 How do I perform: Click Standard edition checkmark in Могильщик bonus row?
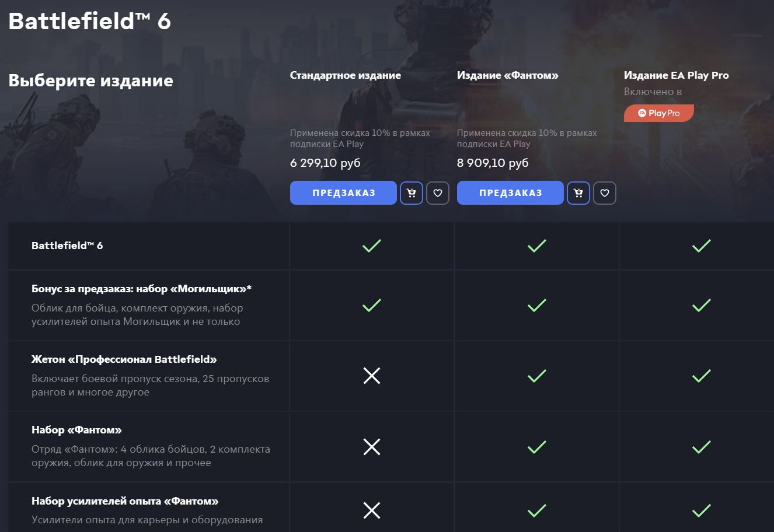click(x=372, y=305)
